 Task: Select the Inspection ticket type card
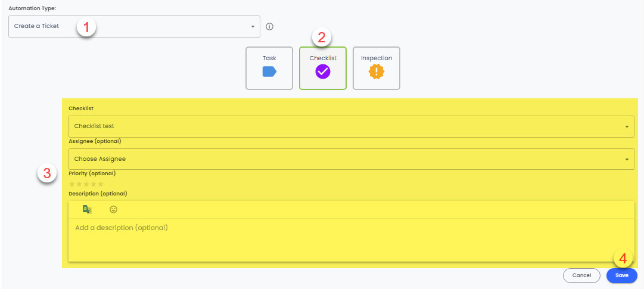[377, 68]
